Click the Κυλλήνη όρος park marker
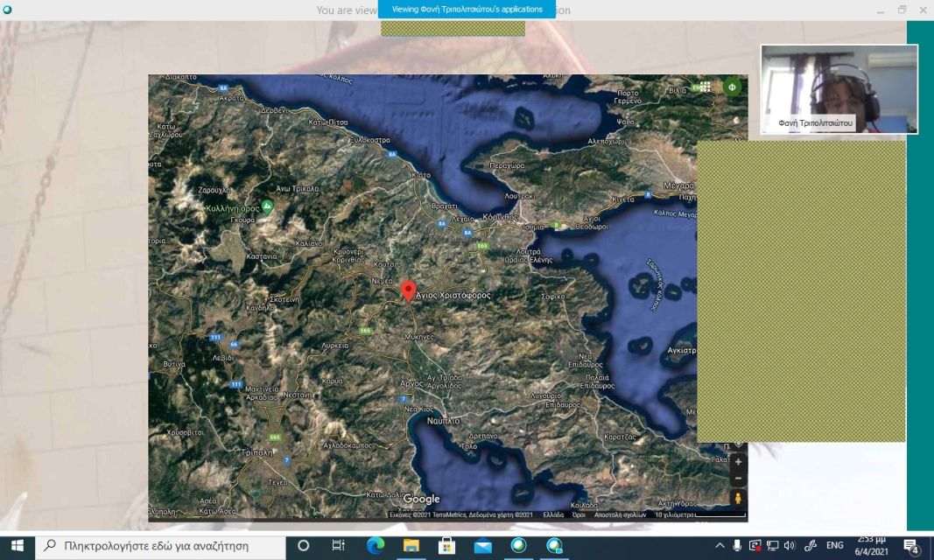This screenshot has width=934, height=560. pos(268,206)
